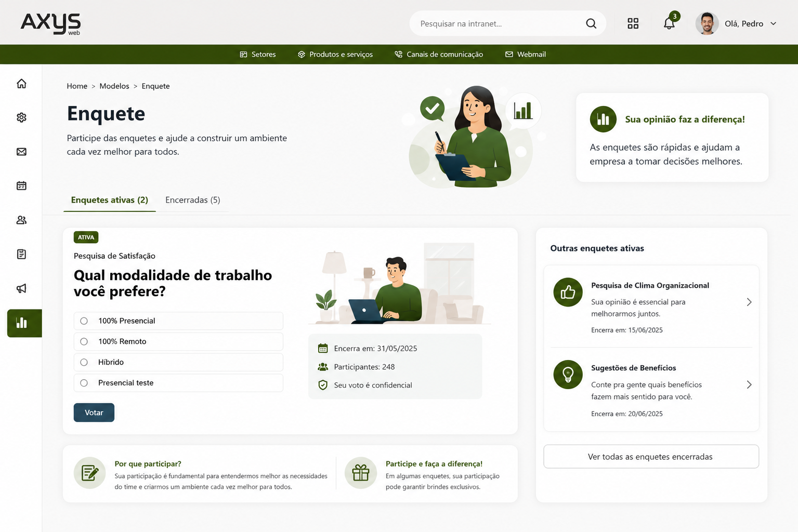The image size is (798, 532).
Task: Click the calendar icon next to Encerra em
Action: (323, 348)
